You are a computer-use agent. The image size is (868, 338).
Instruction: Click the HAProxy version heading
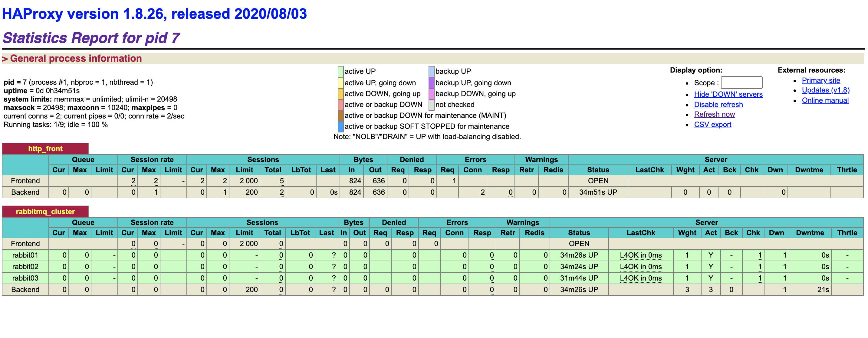coord(154,14)
